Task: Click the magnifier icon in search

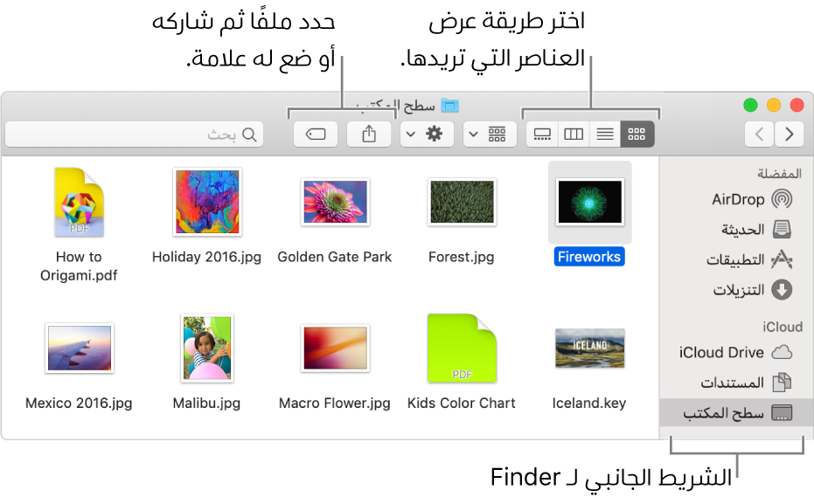Action: click(x=250, y=135)
